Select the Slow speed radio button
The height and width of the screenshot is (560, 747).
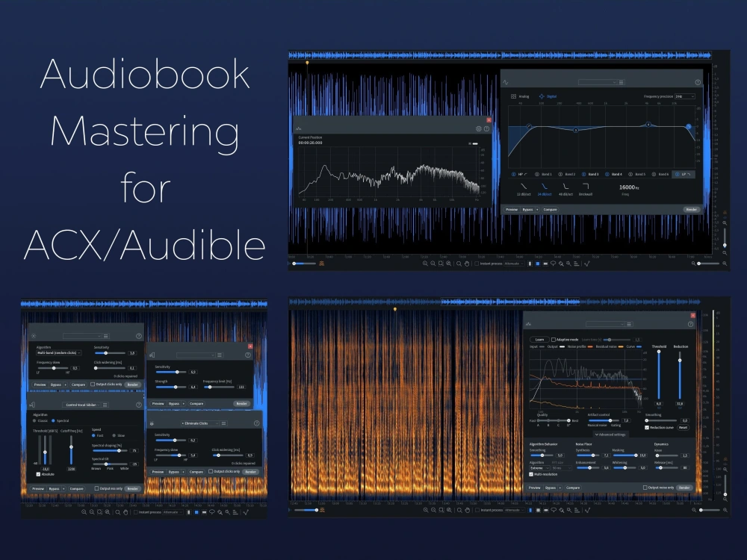pyautogui.click(x=114, y=435)
